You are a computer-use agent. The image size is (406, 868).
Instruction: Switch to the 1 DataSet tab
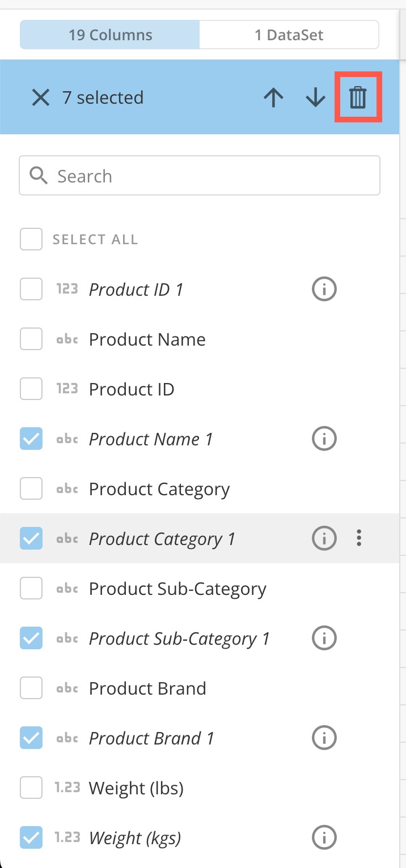click(x=289, y=35)
